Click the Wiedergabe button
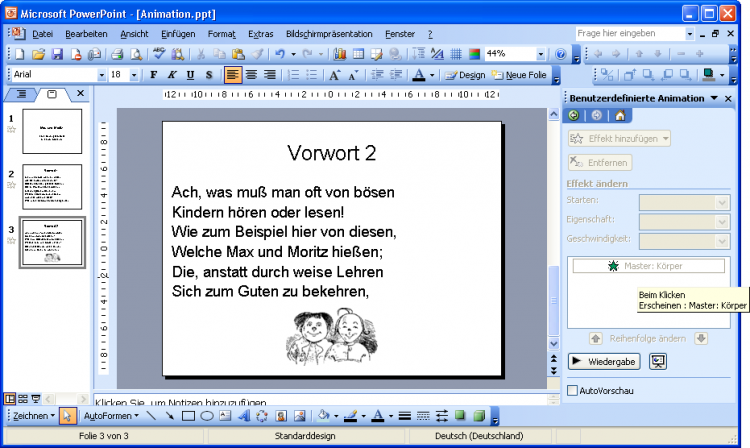This screenshot has height=448, width=750. click(603, 361)
